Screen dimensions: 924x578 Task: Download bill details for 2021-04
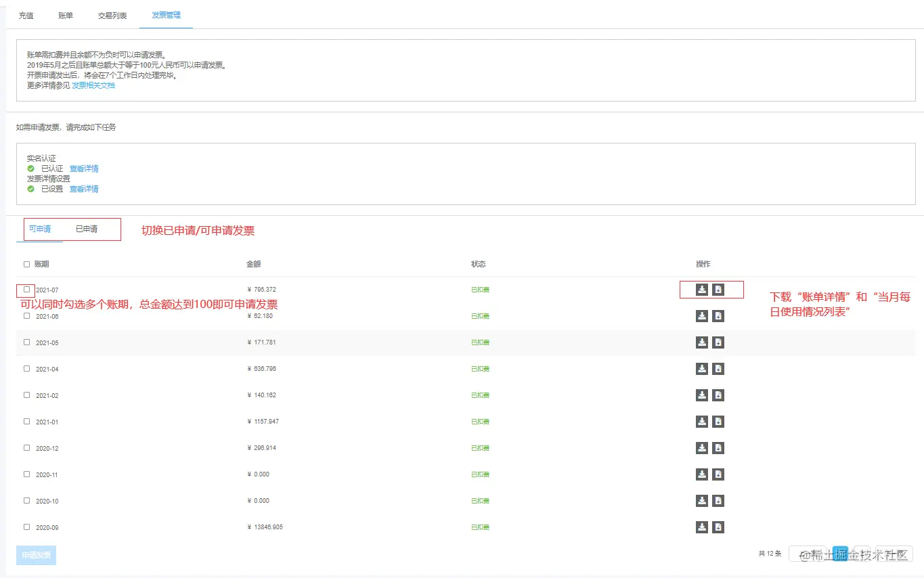(x=702, y=369)
